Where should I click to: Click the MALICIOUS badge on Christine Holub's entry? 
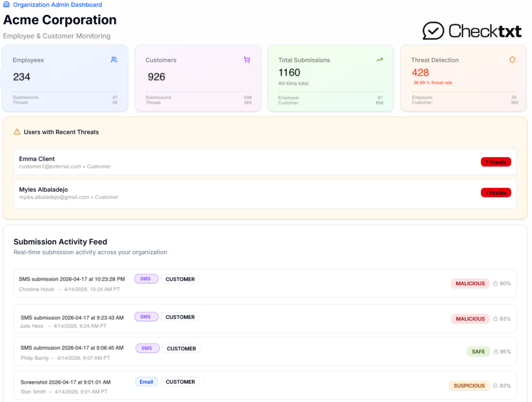470,283
